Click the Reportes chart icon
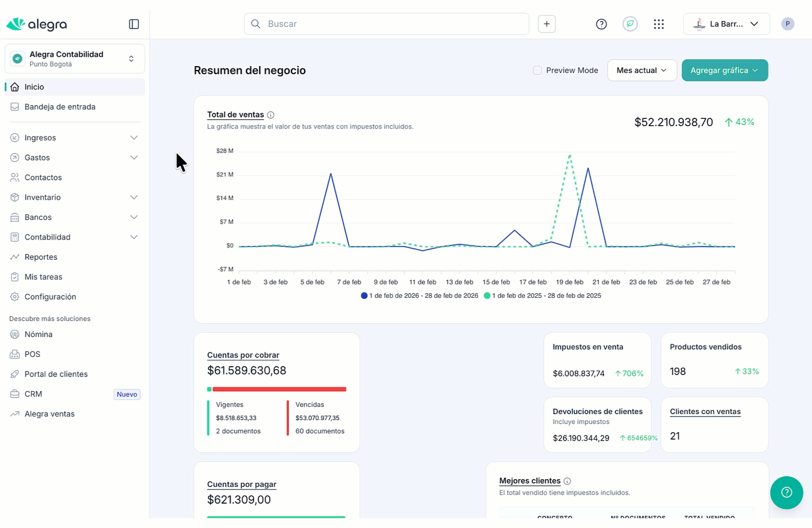Screen dimensions: 812x528 (15, 257)
